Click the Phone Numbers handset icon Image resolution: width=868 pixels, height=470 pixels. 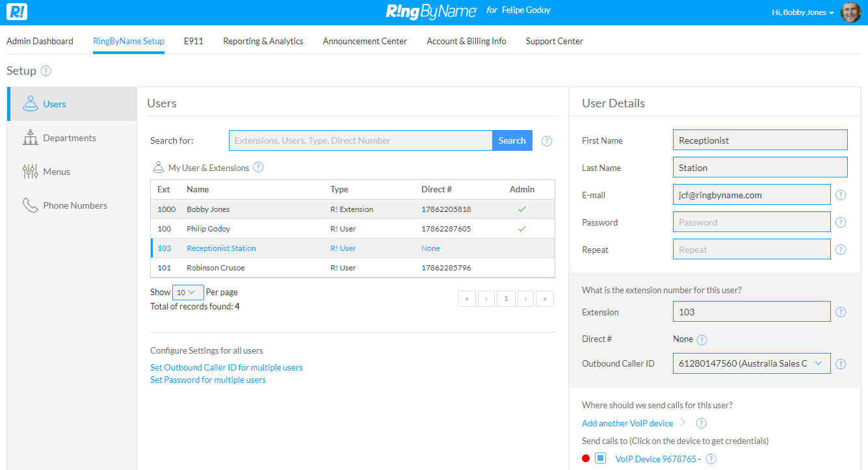30,205
